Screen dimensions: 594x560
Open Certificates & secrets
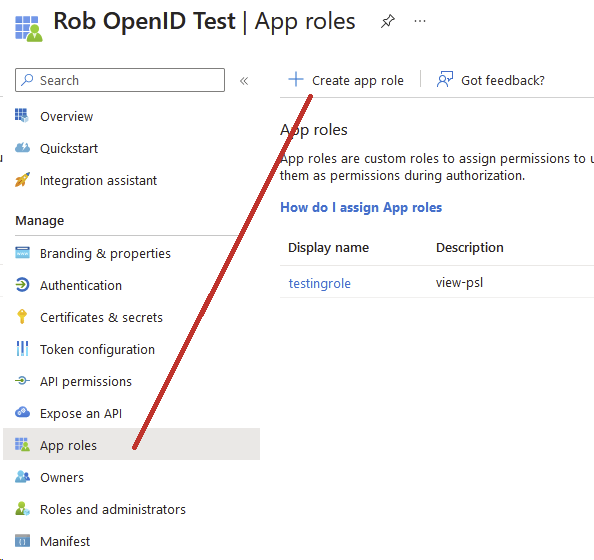[102, 318]
